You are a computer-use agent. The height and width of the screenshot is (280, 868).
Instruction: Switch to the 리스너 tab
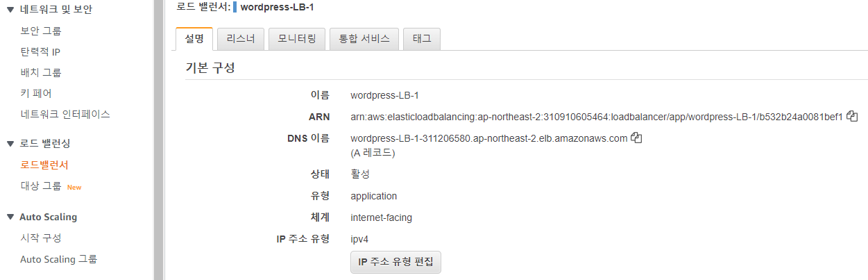241,39
